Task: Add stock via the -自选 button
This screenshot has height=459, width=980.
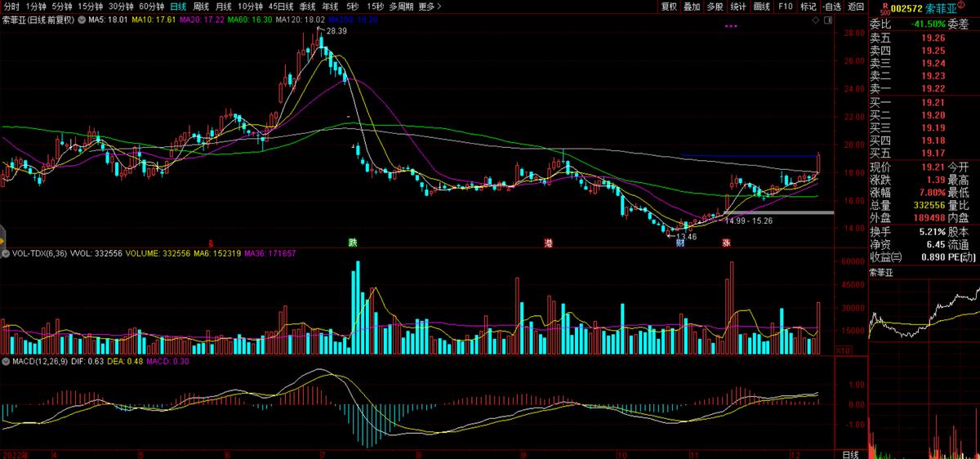Action: click(831, 7)
